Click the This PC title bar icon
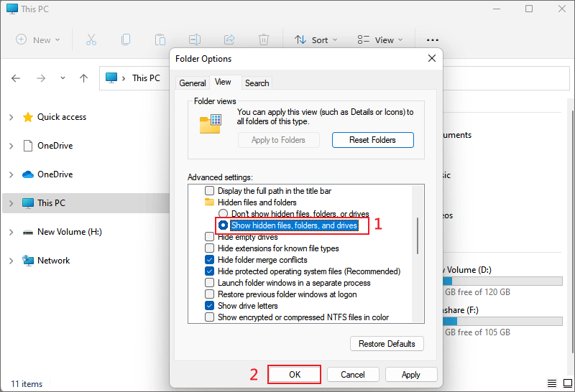The height and width of the screenshot is (392, 575). [x=12, y=9]
